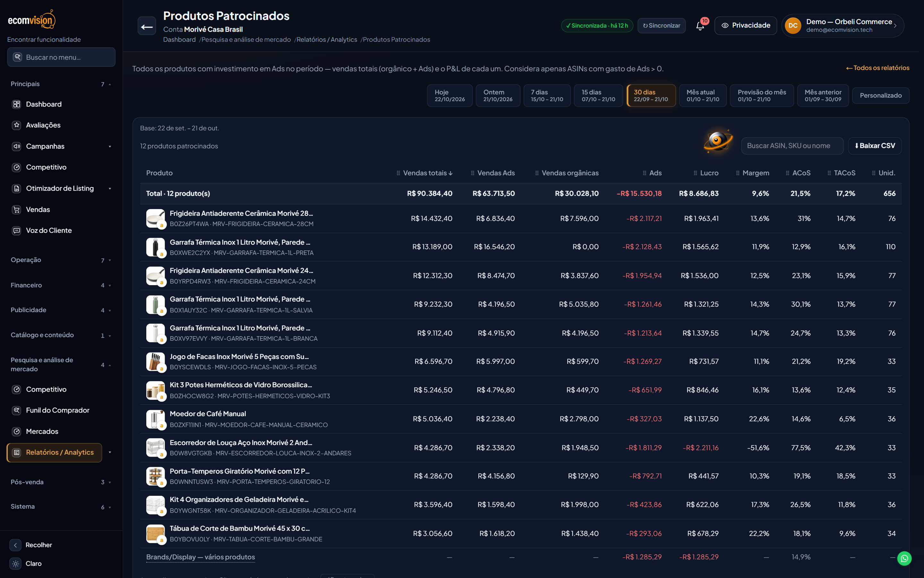Click the Dashboard breadcrumb link

tap(179, 39)
